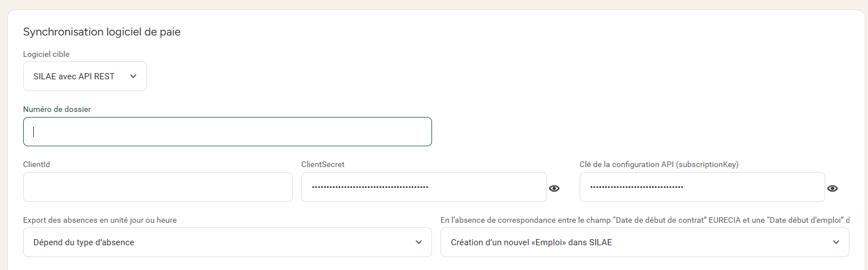Click chevron beside SILAE avec API REST
868x270 pixels.
pyautogui.click(x=133, y=76)
